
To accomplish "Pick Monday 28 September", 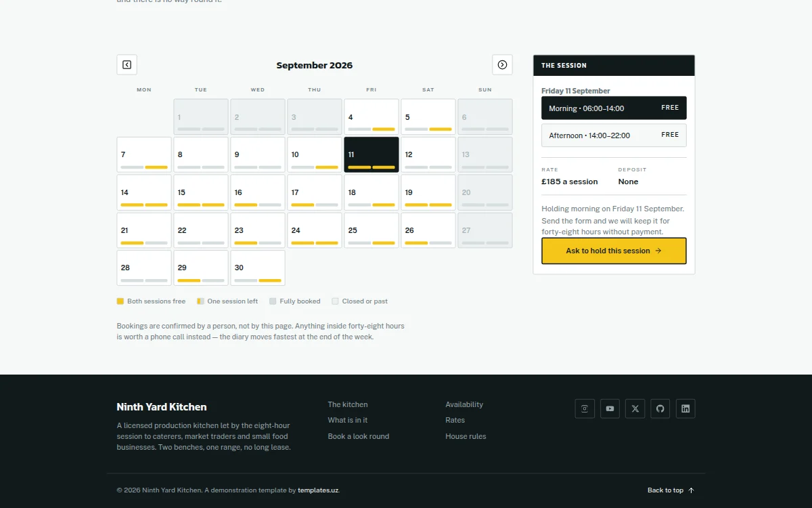I will click(144, 268).
